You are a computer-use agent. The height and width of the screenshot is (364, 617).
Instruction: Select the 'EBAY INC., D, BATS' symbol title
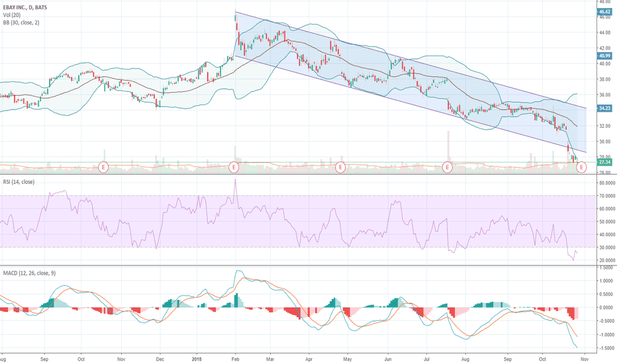pos(24,7)
